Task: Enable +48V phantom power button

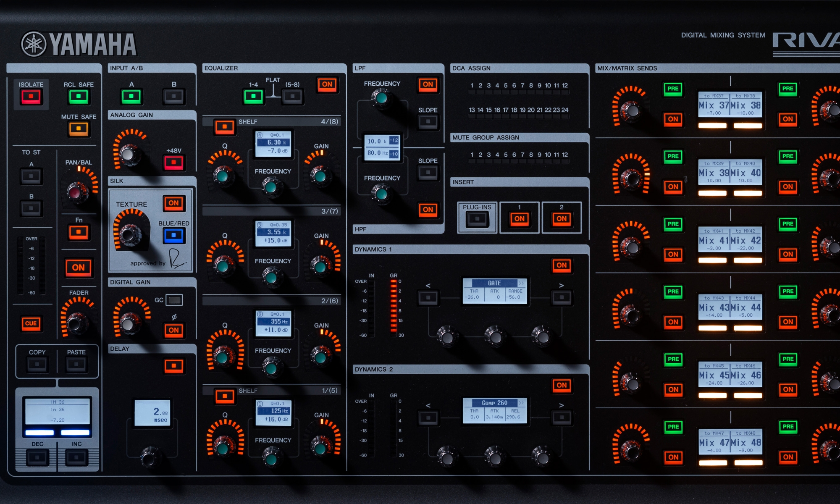Action: coord(173,162)
